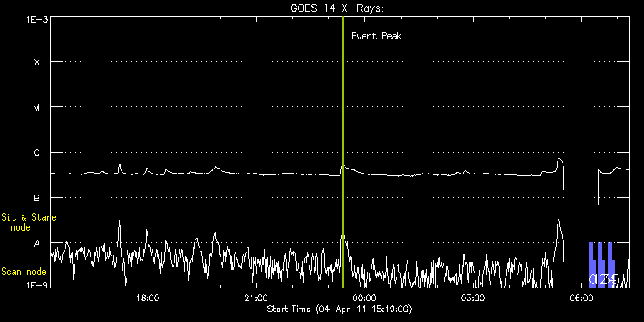Screen dimensions: 644x322
Task: Click the 00:00 time axis tick label
Action: (364, 297)
